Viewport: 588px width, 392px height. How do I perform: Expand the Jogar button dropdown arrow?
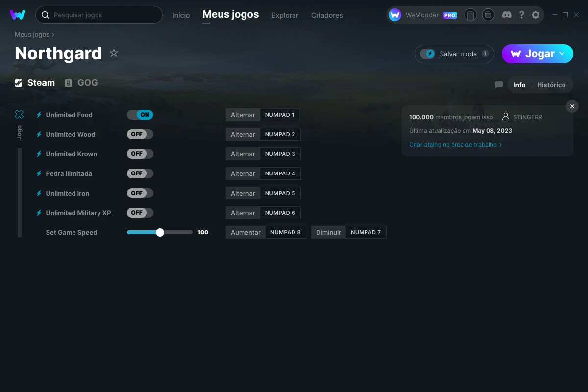(x=562, y=54)
